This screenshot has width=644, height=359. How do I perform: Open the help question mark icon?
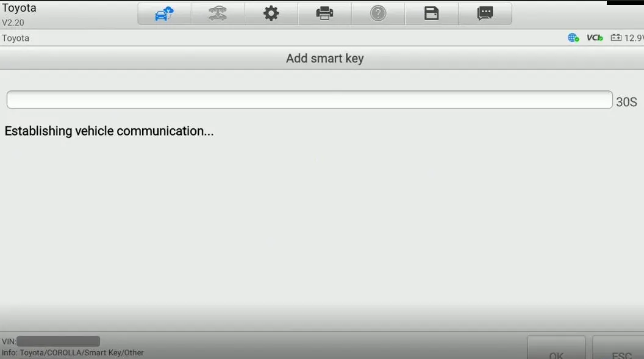pyautogui.click(x=378, y=13)
